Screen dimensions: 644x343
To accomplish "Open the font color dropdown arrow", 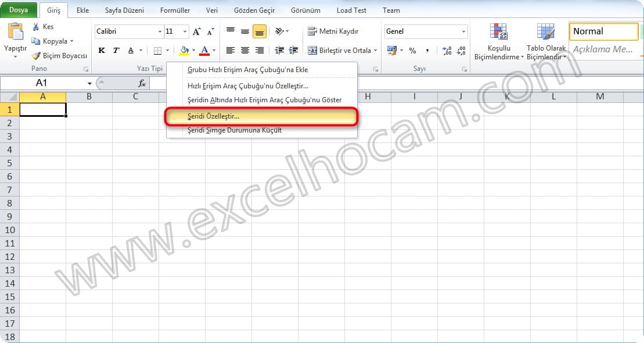I will [214, 51].
